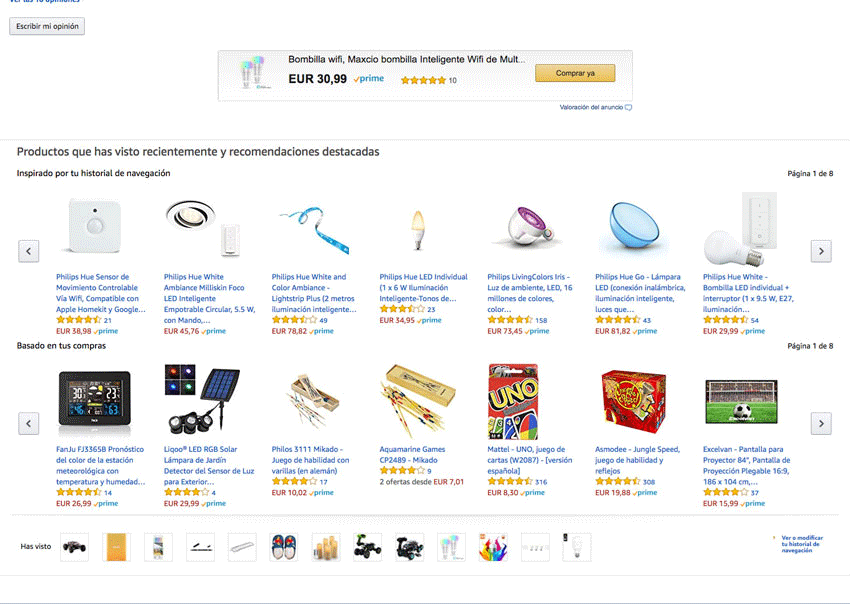
Task: Click the Aquamarine Games Mikado link
Action: (412, 454)
